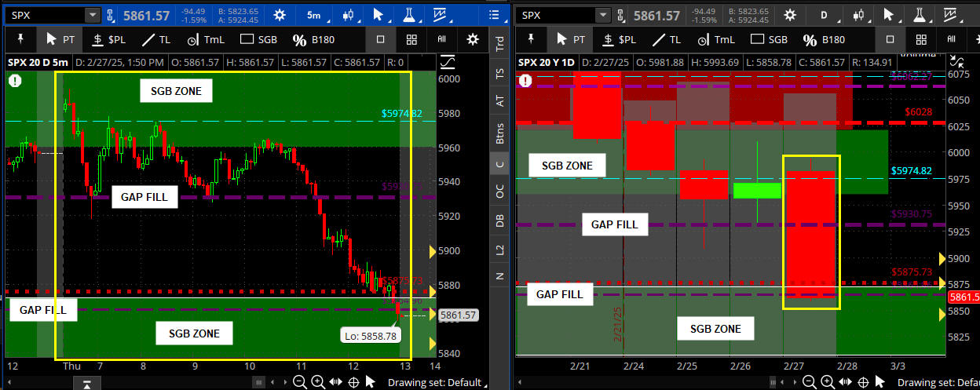Image resolution: width=980 pixels, height=390 pixels.
Task: Open the L2 side tab
Action: 499,249
